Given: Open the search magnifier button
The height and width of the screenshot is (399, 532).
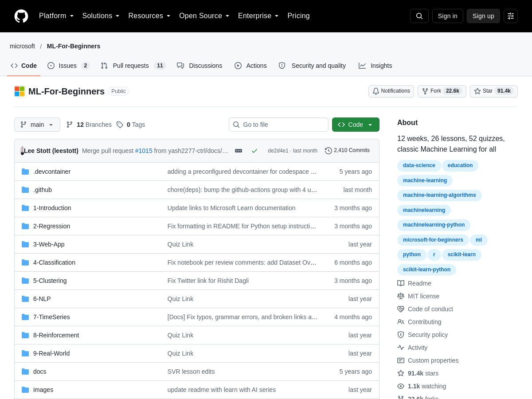Looking at the screenshot, I should click(x=419, y=16).
